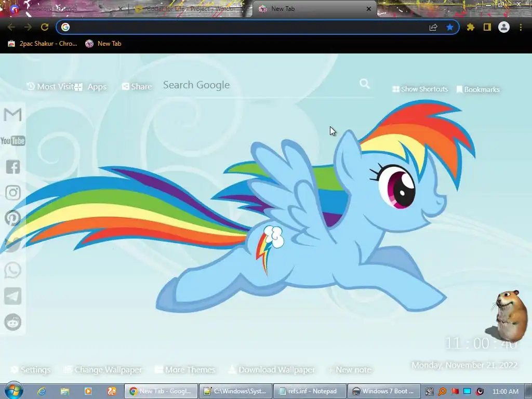Open the Apps launcher

pos(90,87)
